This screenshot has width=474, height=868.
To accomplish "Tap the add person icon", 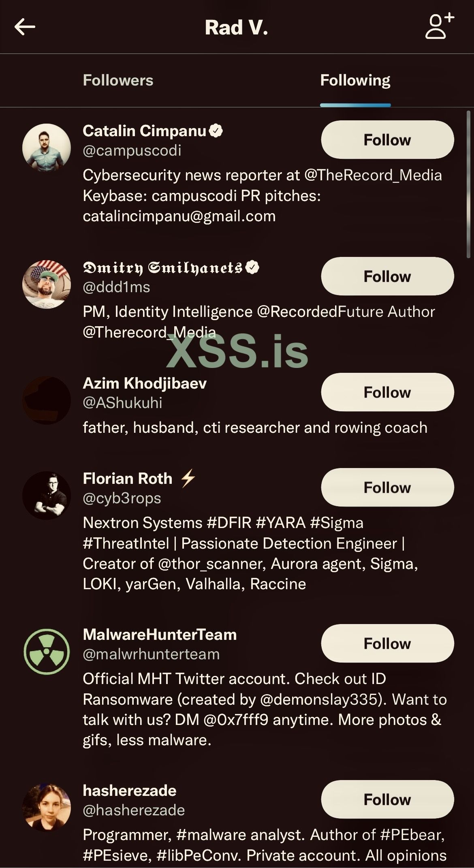I will coord(439,26).
